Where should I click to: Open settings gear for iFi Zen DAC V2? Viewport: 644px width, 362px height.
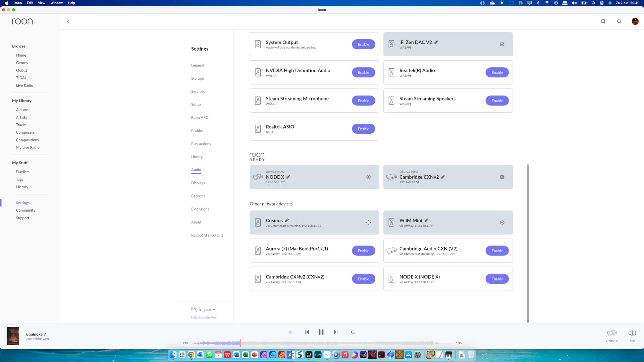pos(502,44)
